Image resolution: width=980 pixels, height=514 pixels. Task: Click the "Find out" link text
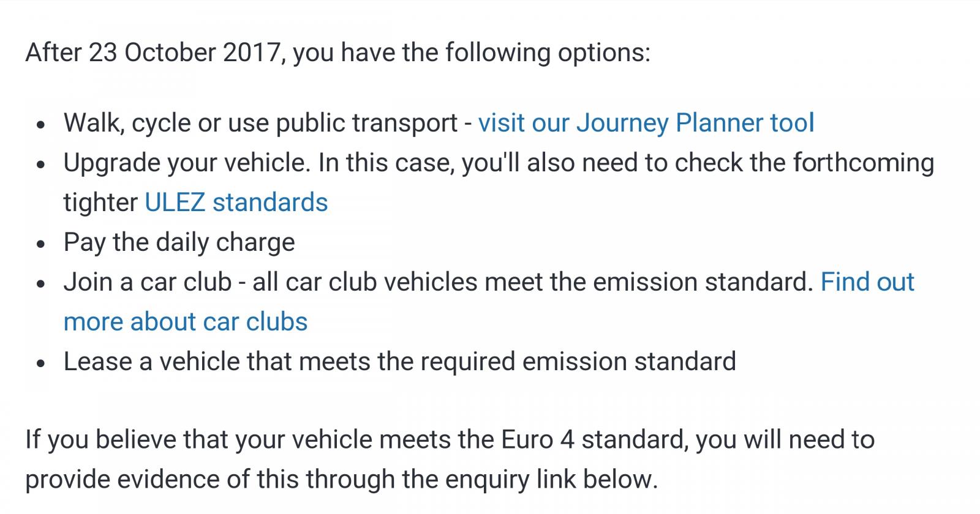[x=867, y=282]
